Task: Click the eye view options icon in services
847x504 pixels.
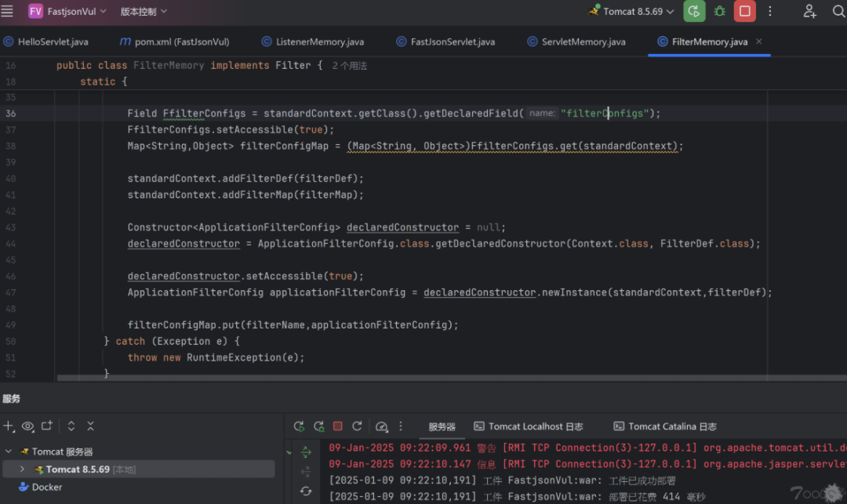Action: pyautogui.click(x=27, y=426)
